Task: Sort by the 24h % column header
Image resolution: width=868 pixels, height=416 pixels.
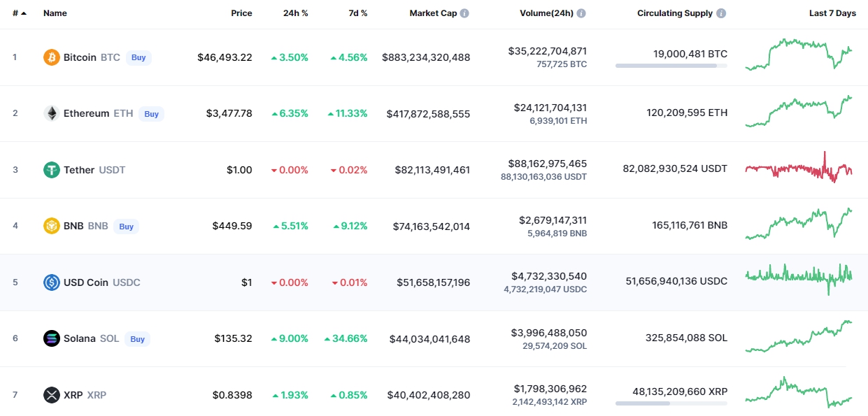Action: pos(296,13)
